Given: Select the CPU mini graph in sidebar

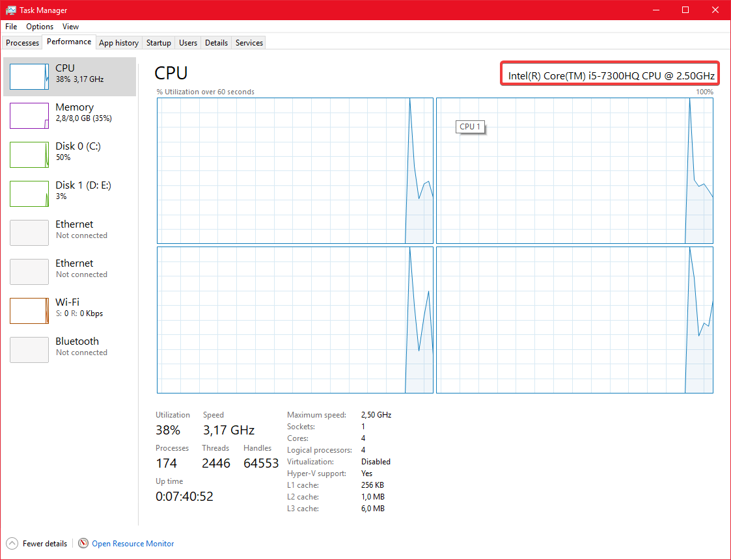Looking at the screenshot, I should click(29, 77).
